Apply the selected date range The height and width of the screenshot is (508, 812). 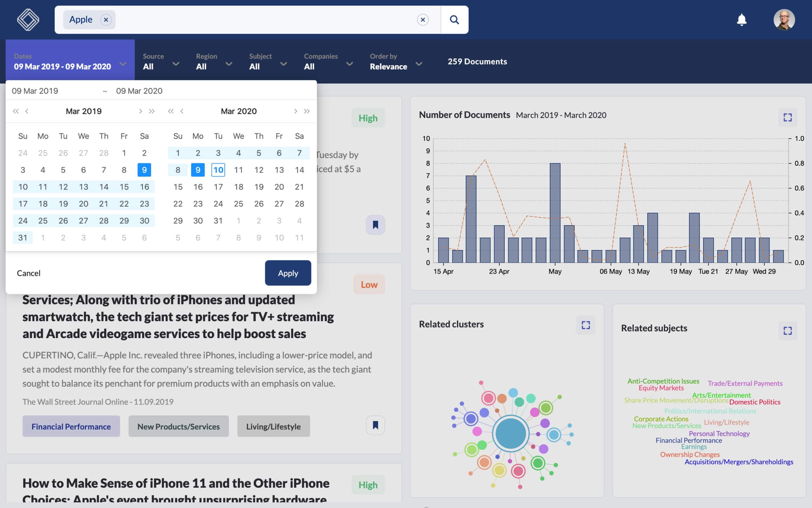288,273
